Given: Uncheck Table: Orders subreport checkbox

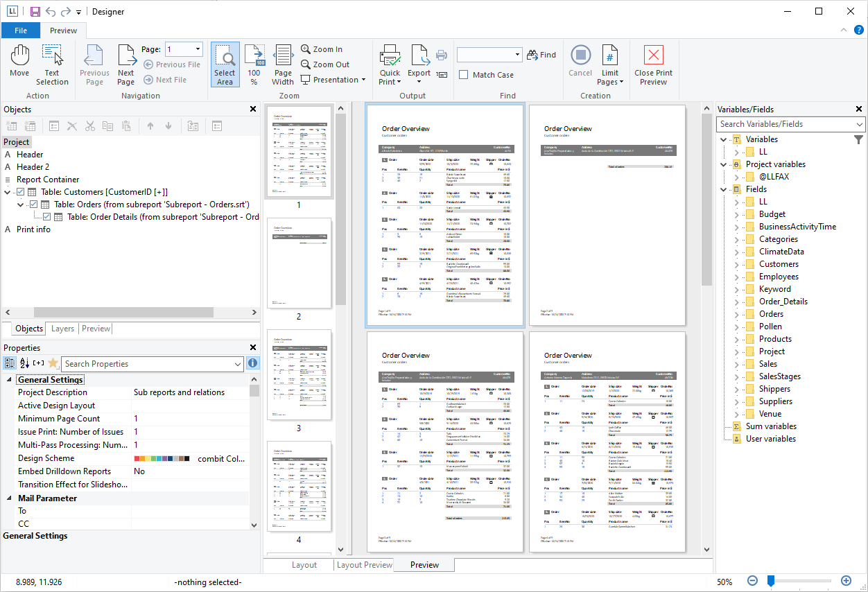Looking at the screenshot, I should [33, 204].
